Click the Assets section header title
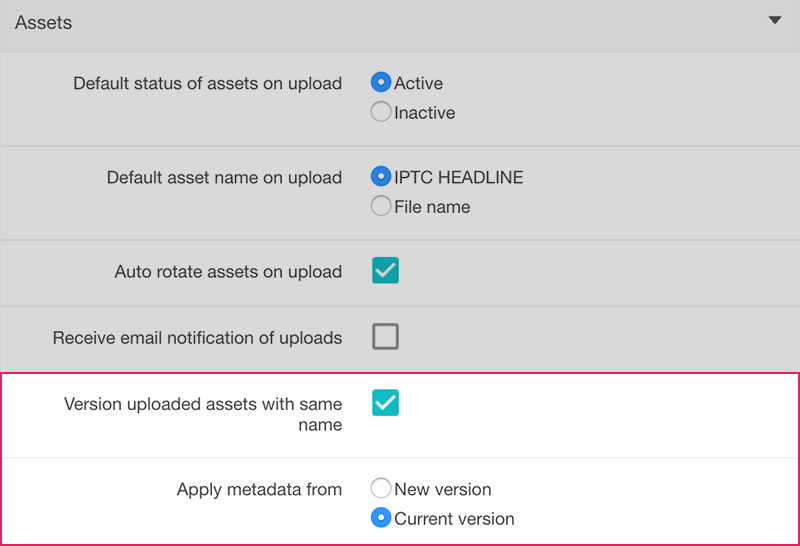Viewport: 800px width, 546px height. click(43, 22)
